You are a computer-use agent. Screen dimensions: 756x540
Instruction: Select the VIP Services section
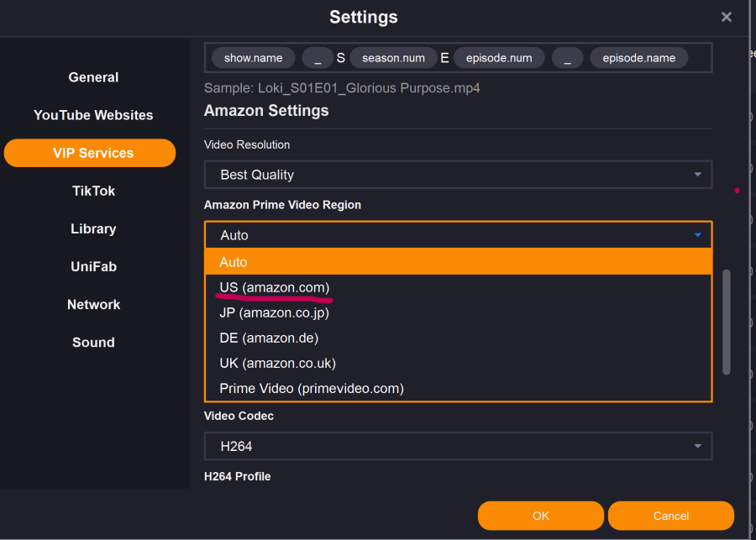pos(90,153)
